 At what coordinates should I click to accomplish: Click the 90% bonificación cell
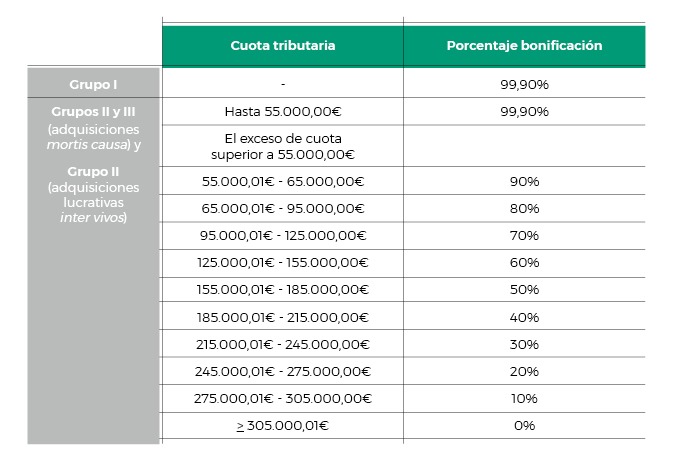click(x=524, y=181)
